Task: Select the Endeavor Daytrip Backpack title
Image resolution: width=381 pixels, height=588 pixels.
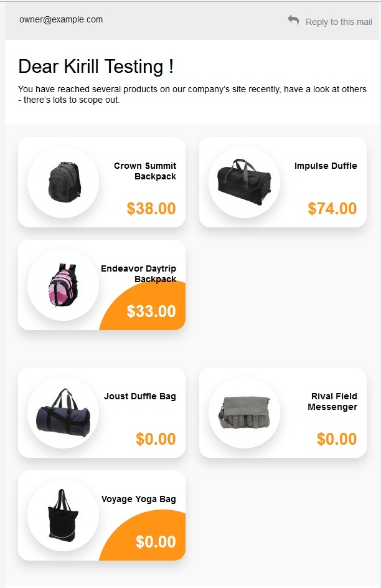Action: (x=139, y=273)
